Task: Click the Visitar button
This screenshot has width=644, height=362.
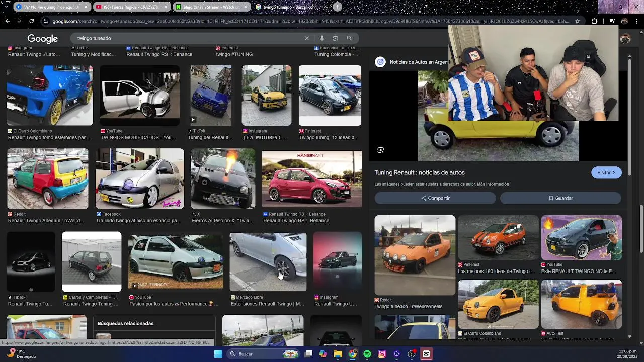Action: click(x=606, y=172)
